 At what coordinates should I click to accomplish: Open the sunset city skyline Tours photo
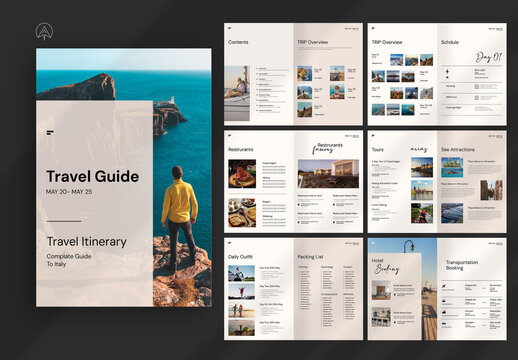pyautogui.click(x=422, y=167)
